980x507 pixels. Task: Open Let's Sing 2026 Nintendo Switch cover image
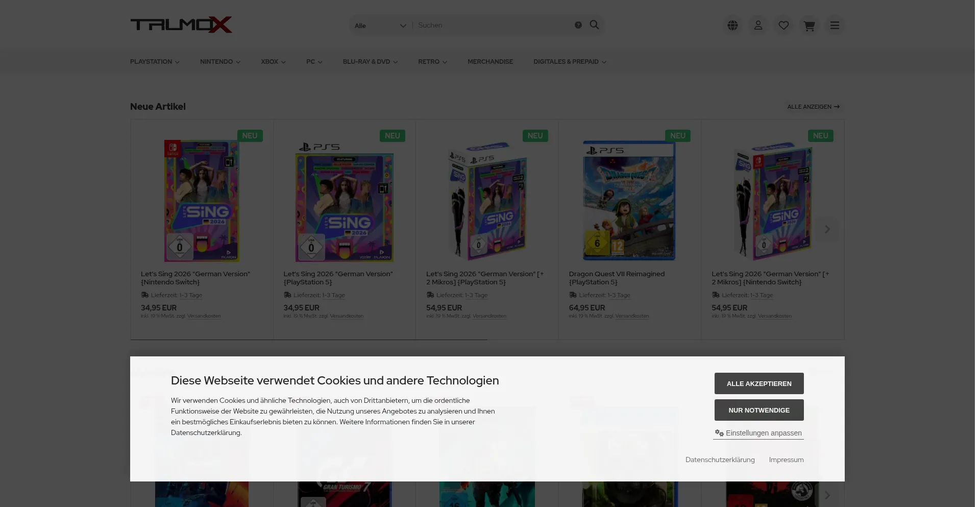pyautogui.click(x=202, y=200)
